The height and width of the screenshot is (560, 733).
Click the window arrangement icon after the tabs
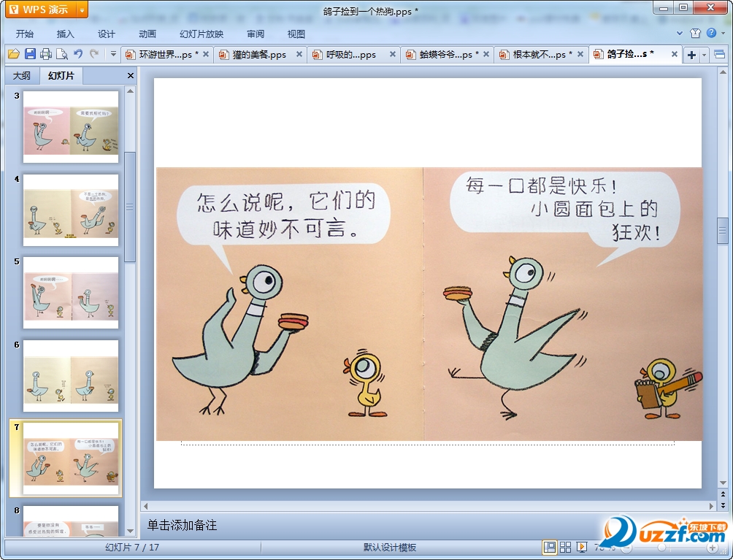point(719,55)
